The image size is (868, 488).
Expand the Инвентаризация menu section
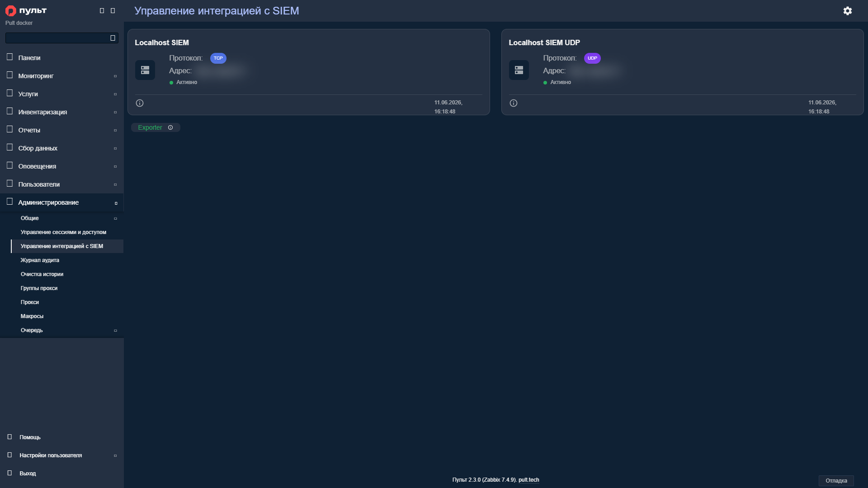pos(61,112)
